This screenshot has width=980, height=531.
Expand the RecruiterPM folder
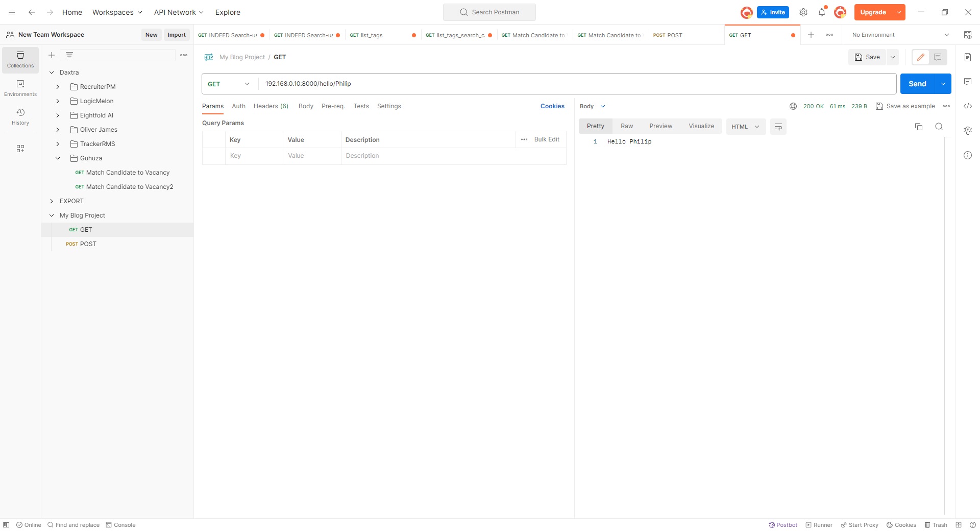click(x=58, y=87)
